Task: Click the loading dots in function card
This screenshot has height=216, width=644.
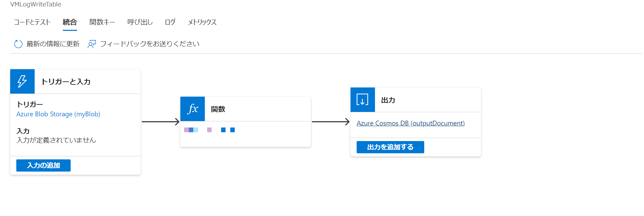Action: (x=209, y=130)
